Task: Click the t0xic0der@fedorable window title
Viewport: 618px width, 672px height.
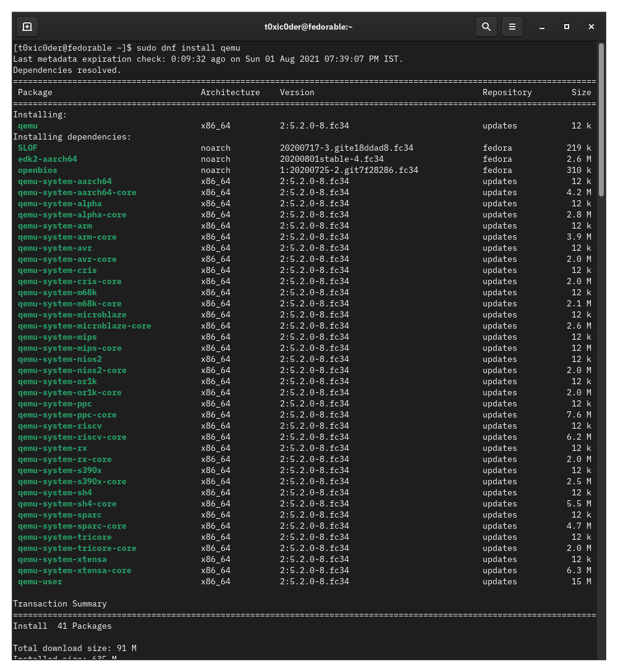Action: tap(308, 27)
